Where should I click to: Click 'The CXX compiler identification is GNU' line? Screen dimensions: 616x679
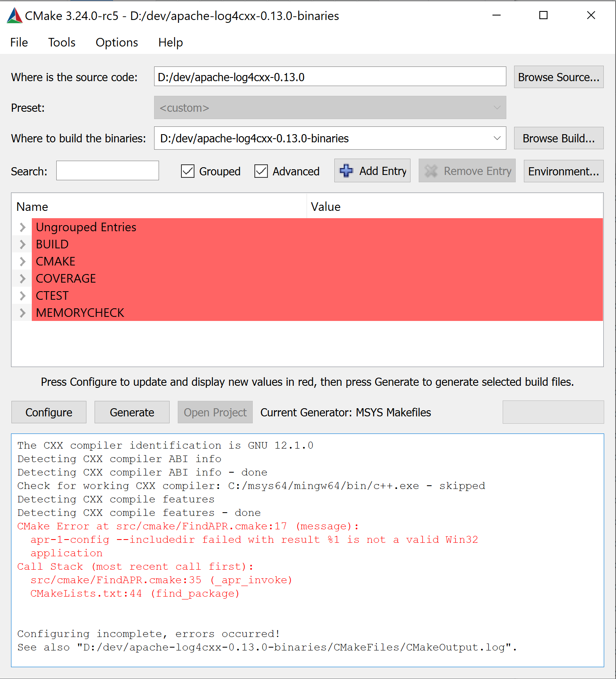coord(165,445)
